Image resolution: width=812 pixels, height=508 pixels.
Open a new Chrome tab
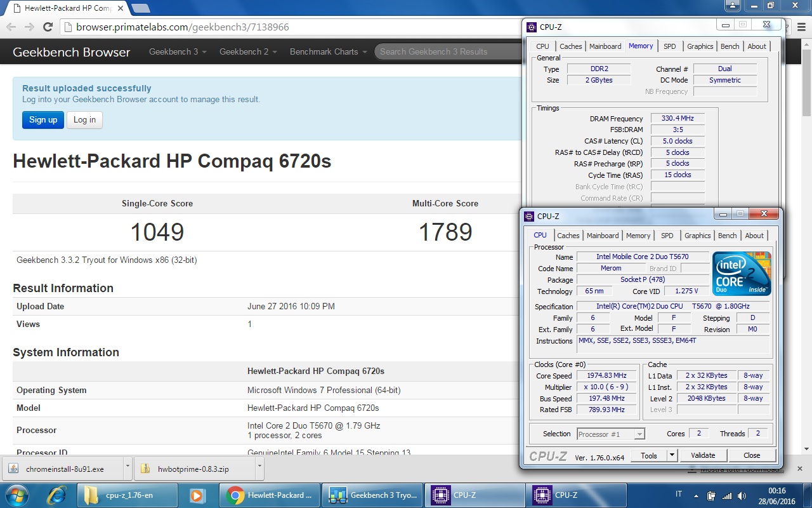(140, 8)
